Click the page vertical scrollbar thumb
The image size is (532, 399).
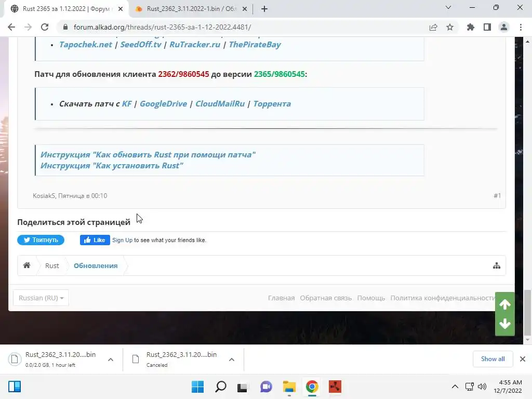pos(527,312)
